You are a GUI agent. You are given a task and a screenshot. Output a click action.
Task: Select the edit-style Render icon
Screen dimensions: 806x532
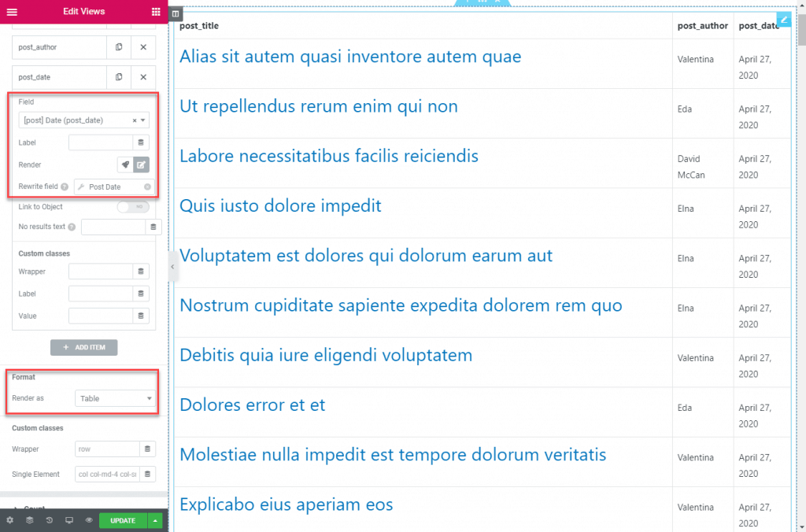point(141,164)
